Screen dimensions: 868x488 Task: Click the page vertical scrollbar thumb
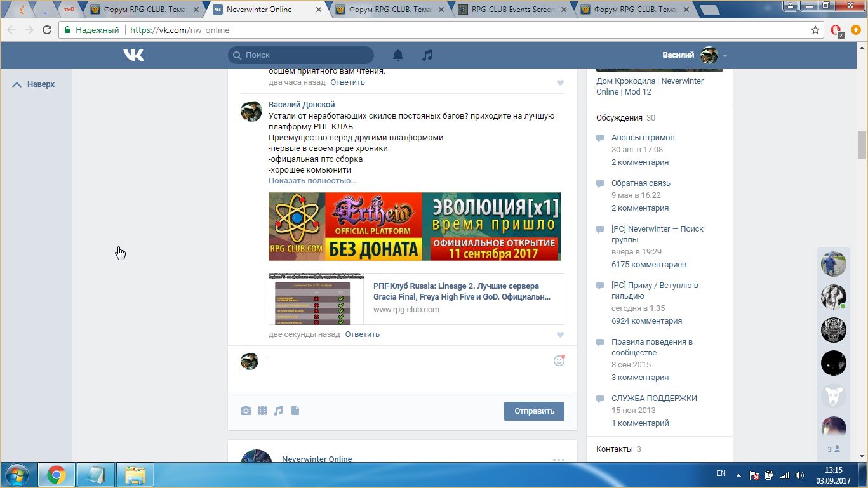(x=862, y=145)
